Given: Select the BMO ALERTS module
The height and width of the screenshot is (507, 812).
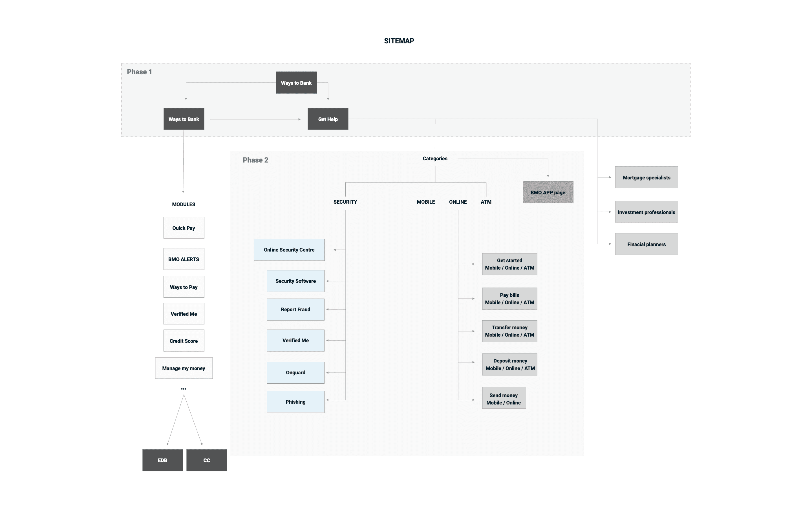Looking at the screenshot, I should tap(184, 259).
